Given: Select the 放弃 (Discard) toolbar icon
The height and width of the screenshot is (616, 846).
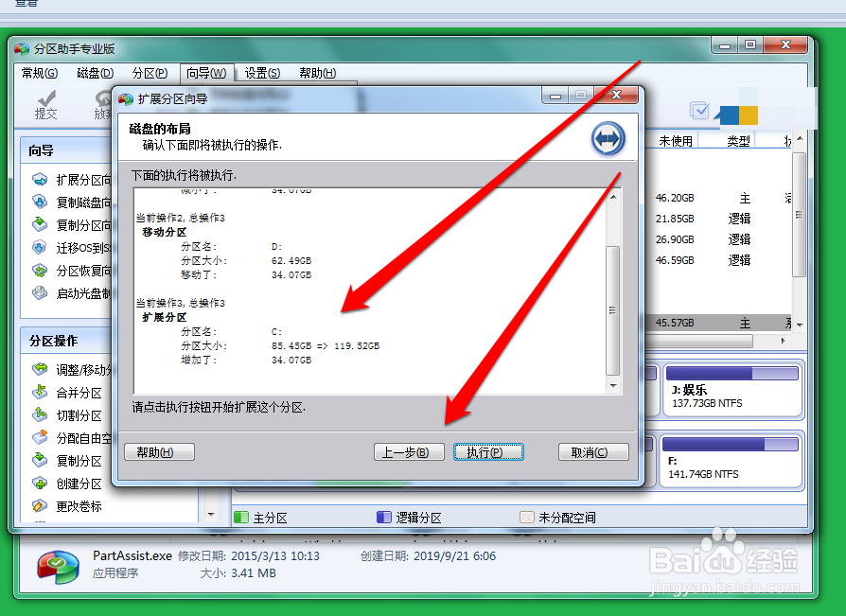Looking at the screenshot, I should 102,104.
